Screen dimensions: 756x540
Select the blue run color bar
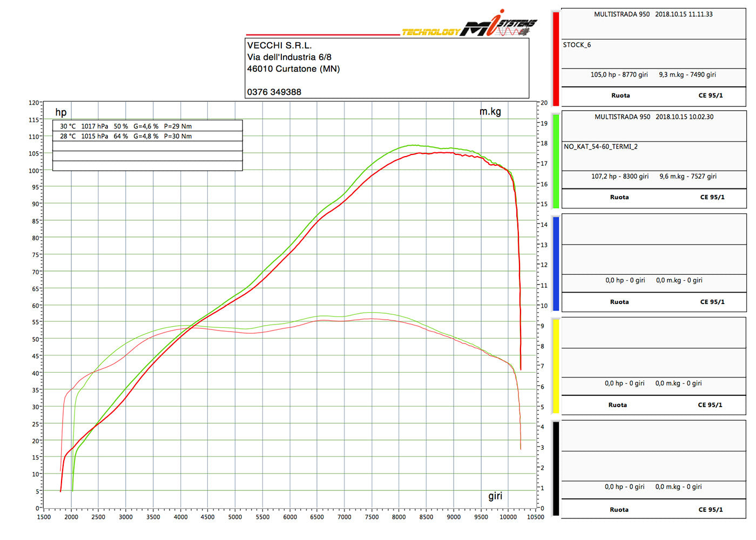tap(556, 262)
